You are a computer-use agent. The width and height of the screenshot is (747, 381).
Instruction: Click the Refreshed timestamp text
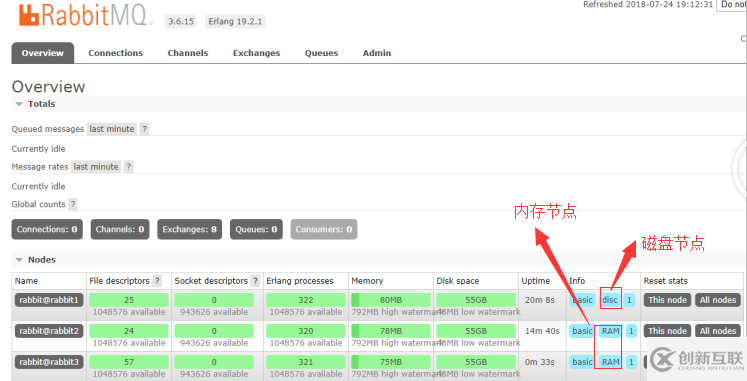click(648, 4)
